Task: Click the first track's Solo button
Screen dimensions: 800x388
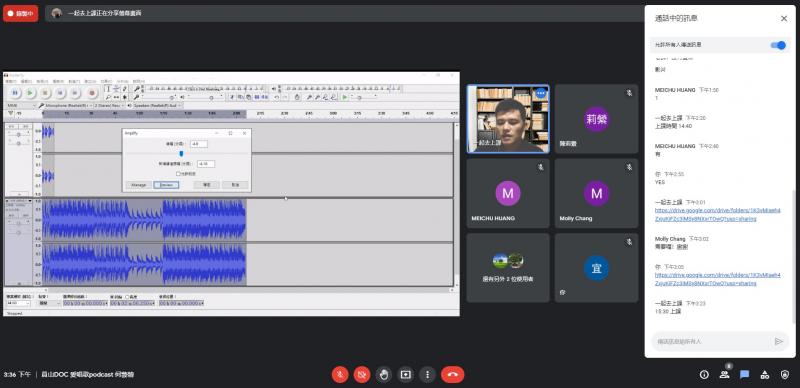Action: [x=25, y=126]
